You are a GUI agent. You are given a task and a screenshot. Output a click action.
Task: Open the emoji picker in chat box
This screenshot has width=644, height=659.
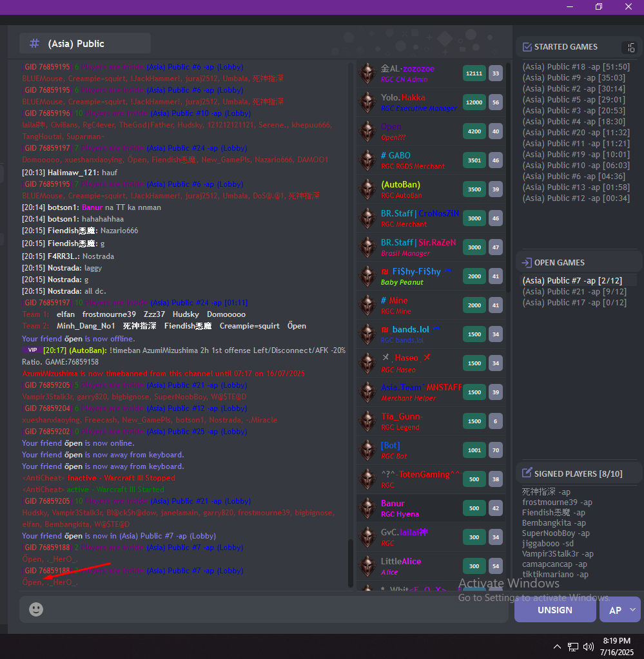(x=36, y=609)
